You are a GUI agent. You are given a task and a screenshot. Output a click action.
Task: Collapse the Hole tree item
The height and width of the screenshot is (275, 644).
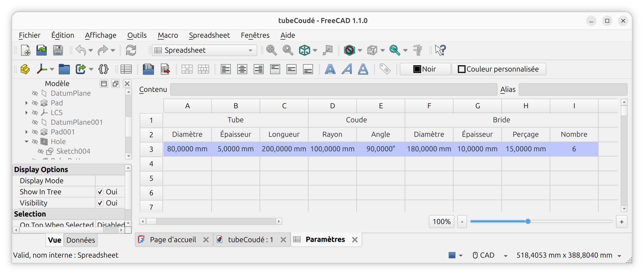coord(27,142)
